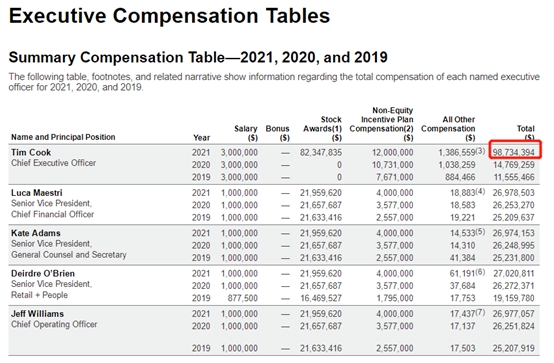This screenshot has width=554, height=363.
Task: Select Deirdre O'Brien's name
Action: [x=43, y=274]
